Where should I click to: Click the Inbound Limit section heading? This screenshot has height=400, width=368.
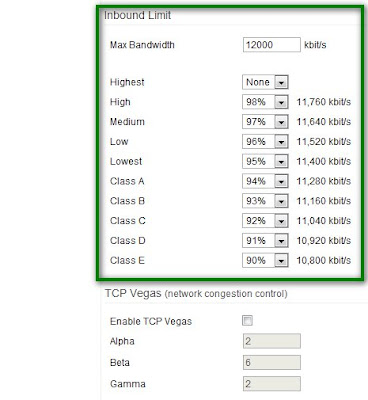(137, 15)
